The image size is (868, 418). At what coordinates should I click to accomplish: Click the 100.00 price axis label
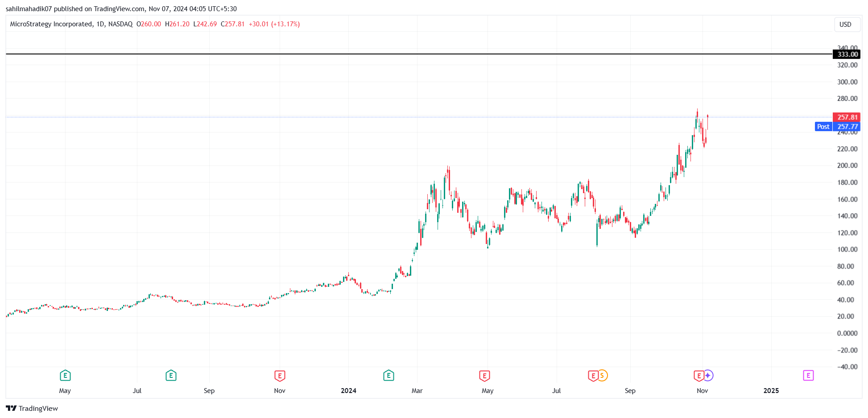847,249
